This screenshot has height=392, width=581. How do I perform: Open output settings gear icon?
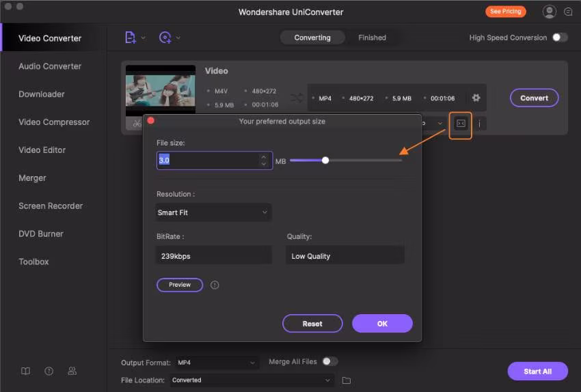coord(476,98)
